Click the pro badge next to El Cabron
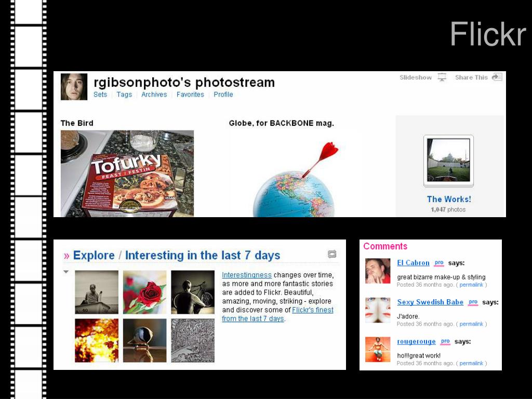The width and height of the screenshot is (532, 399). (x=439, y=263)
